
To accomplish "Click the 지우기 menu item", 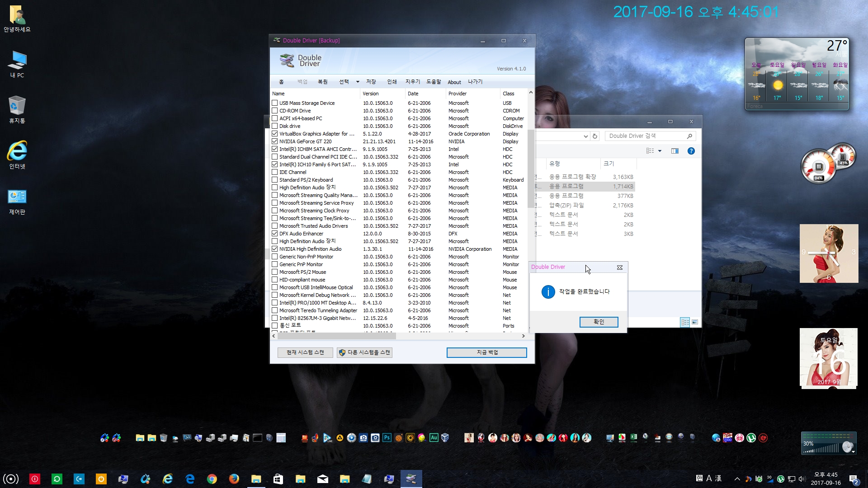I will tap(413, 82).
